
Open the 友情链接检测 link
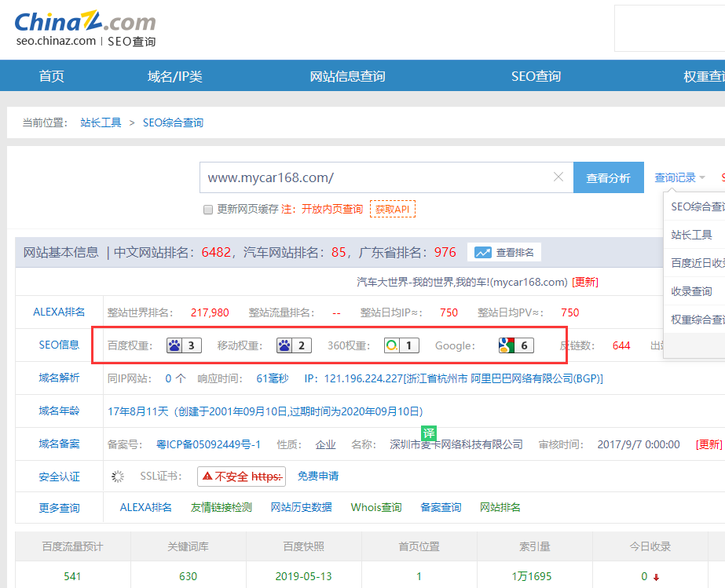click(222, 507)
